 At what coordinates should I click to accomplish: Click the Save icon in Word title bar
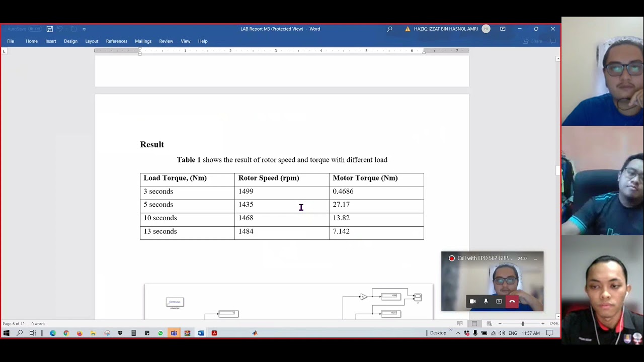pos(50,29)
